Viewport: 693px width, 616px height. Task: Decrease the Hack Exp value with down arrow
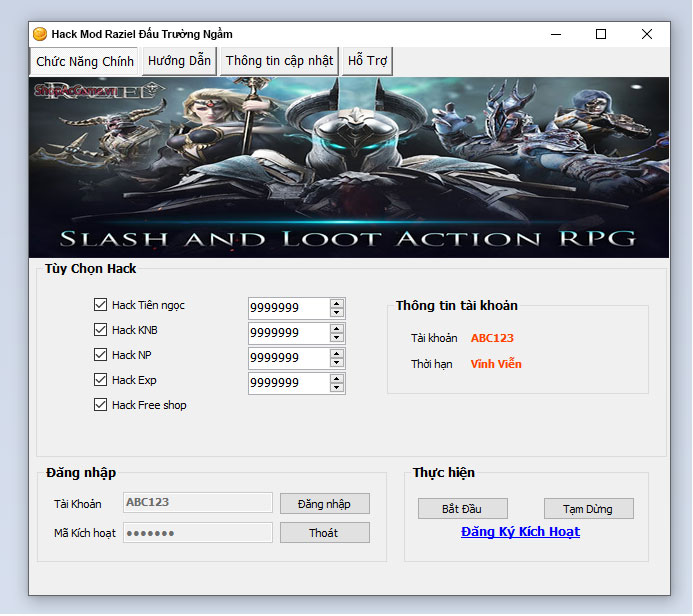(337, 388)
